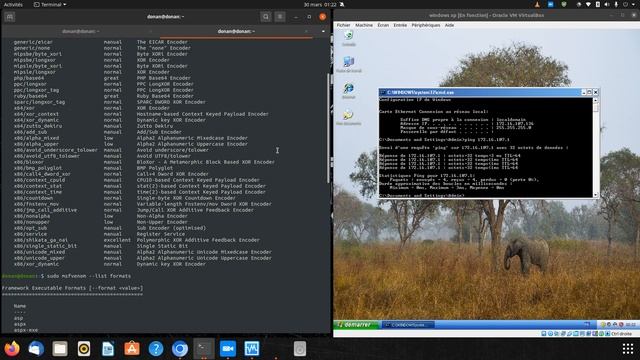Click the terminal window vertical scrollbar

329,128
